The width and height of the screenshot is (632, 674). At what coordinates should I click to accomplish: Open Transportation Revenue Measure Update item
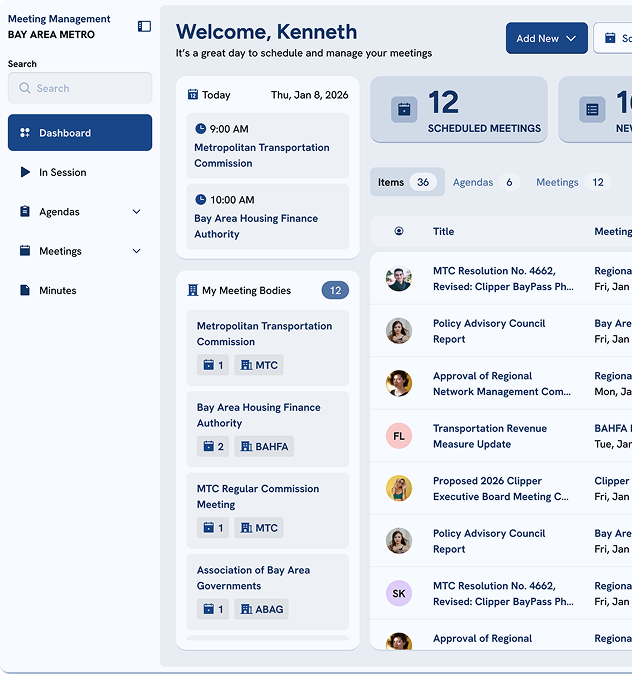[x=490, y=436]
